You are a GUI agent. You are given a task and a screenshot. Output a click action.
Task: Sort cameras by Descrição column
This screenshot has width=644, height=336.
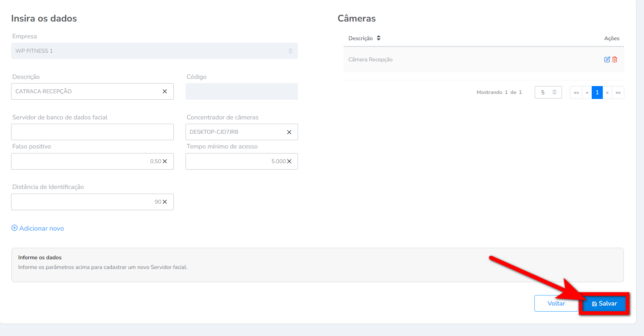coord(378,38)
